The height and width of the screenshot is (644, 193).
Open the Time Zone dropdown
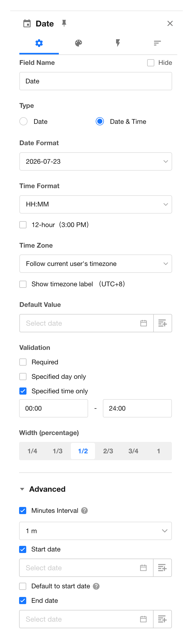pyautogui.click(x=96, y=264)
